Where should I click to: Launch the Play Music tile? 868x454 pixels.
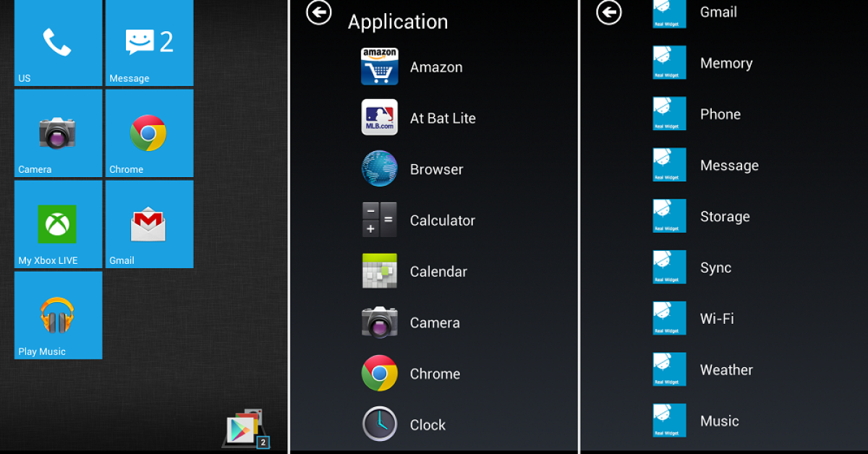[58, 315]
